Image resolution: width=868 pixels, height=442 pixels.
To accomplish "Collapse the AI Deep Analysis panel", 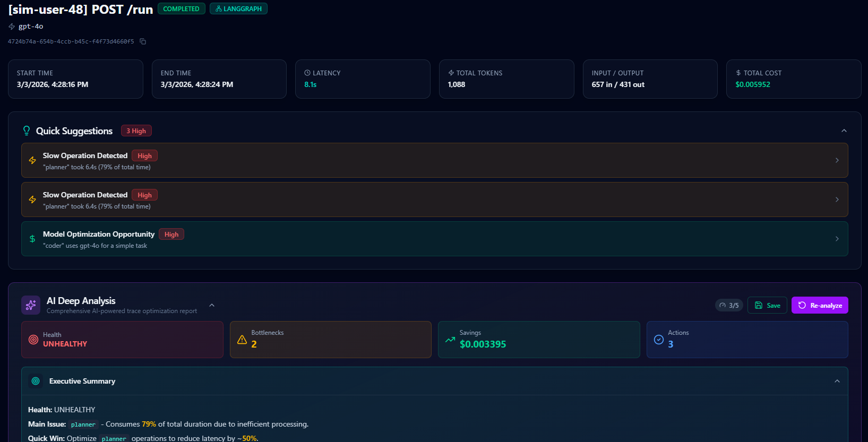I will tap(212, 305).
